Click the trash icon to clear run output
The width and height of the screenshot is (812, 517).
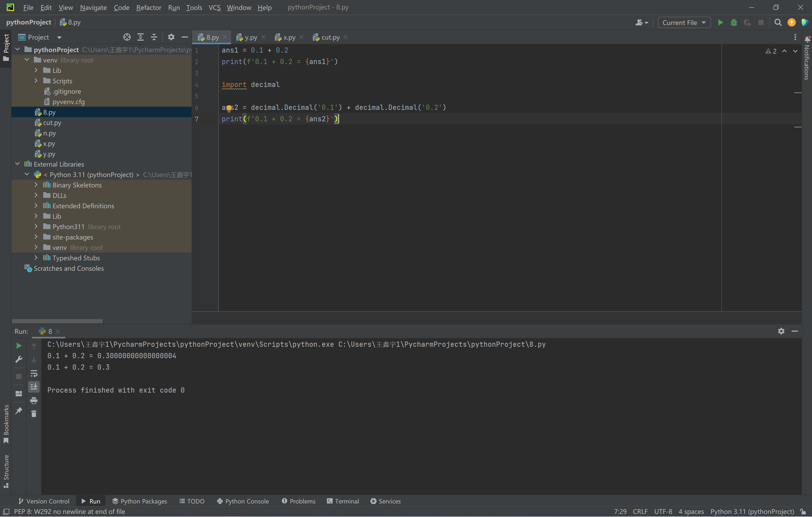click(34, 414)
